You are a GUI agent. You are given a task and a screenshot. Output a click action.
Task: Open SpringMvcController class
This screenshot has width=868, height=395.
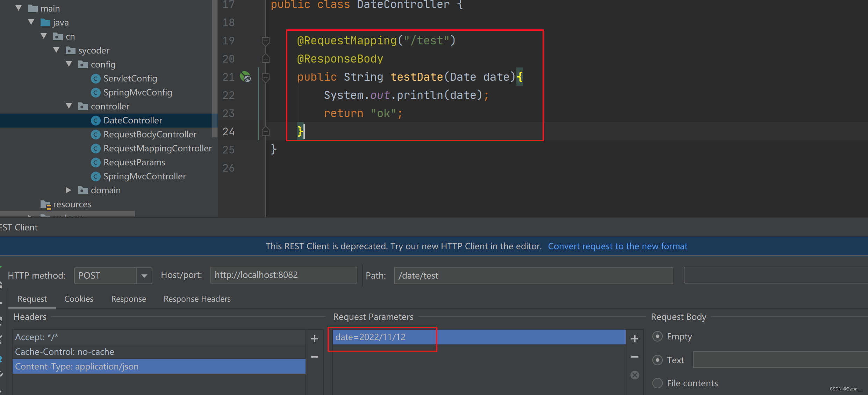point(145,176)
